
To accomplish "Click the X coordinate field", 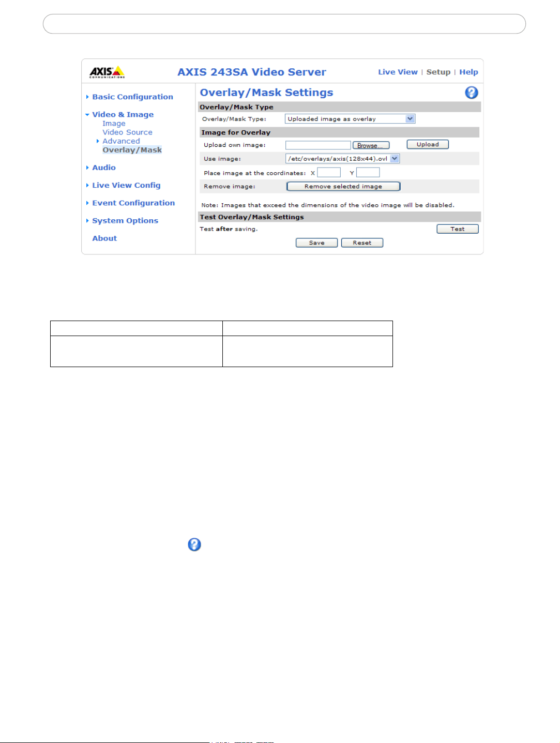I will 329,172.
